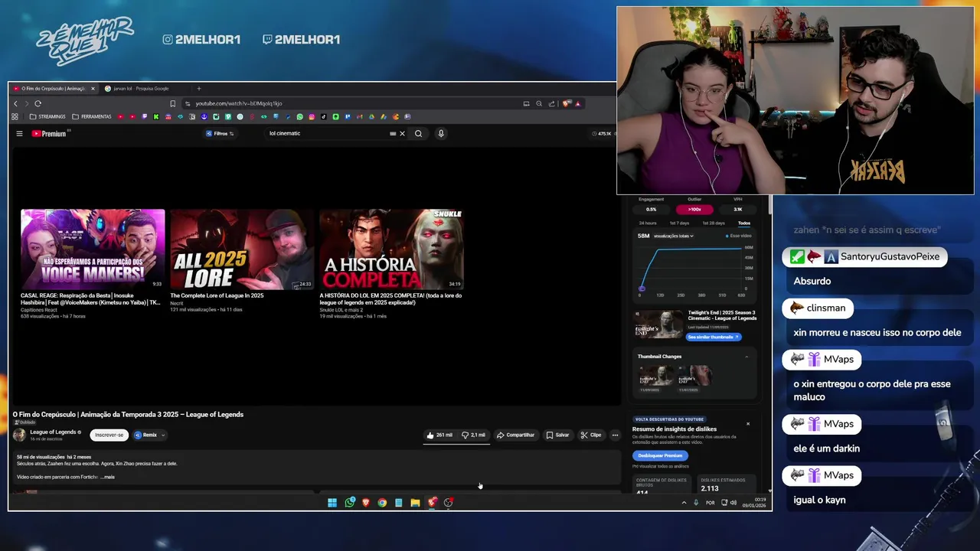Viewport: 980px width, 551px height.
Task: Open a new browser tab
Action: pos(198,88)
